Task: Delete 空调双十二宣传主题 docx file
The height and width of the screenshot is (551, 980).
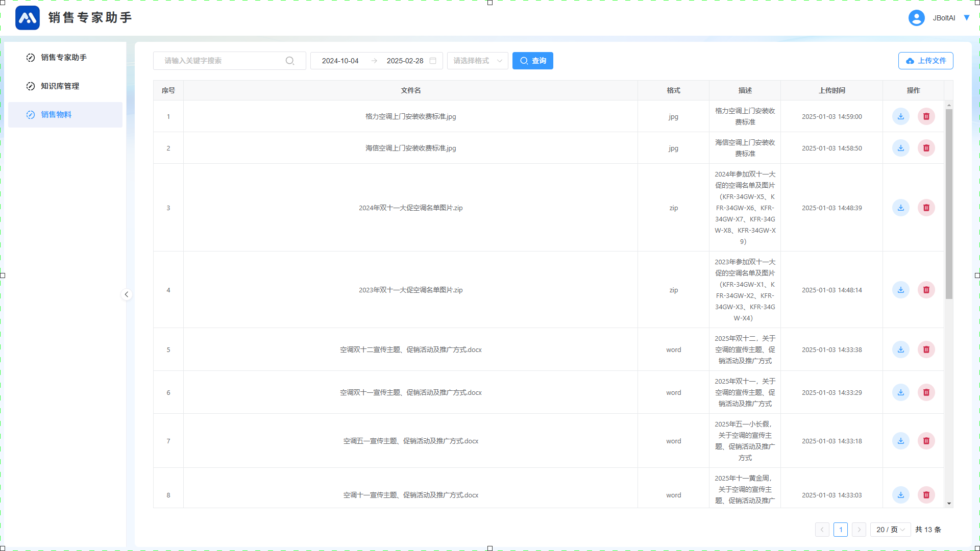Action: [926, 349]
